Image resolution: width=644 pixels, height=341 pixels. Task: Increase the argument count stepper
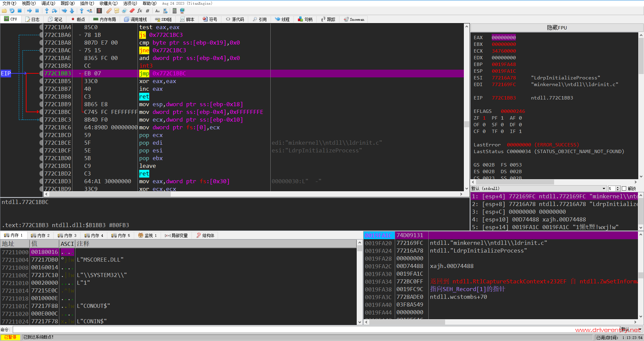[618, 187]
